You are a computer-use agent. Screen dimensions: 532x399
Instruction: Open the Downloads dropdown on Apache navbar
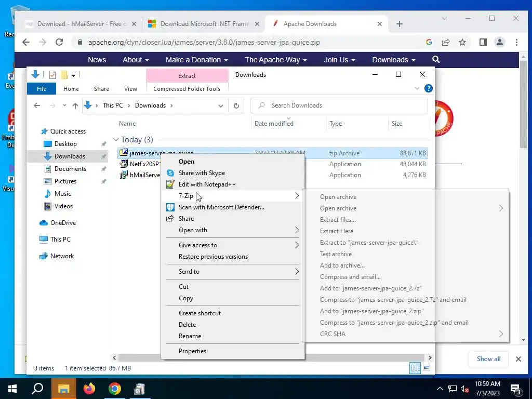tap(394, 60)
